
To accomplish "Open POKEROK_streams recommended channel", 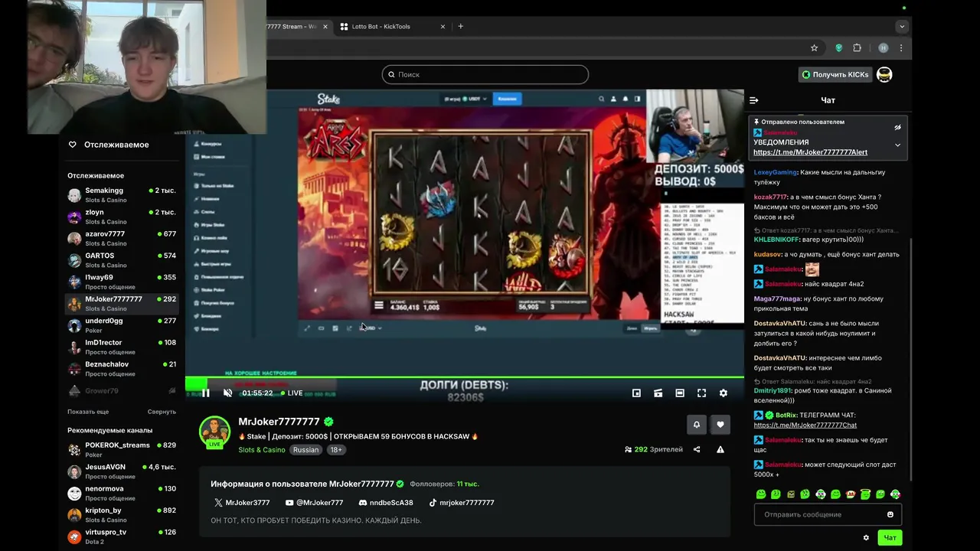I will [x=122, y=449].
